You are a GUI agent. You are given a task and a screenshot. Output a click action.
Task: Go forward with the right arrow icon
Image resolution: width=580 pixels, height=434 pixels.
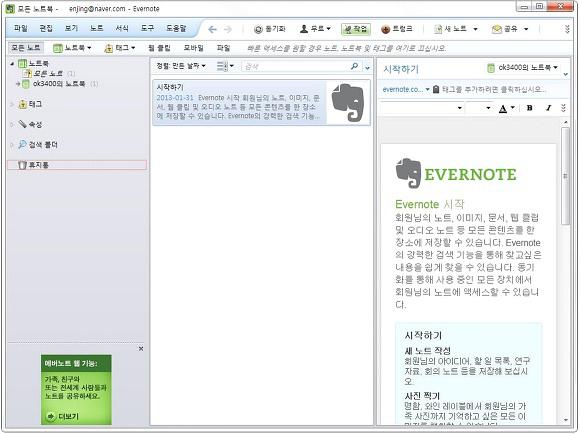228,29
